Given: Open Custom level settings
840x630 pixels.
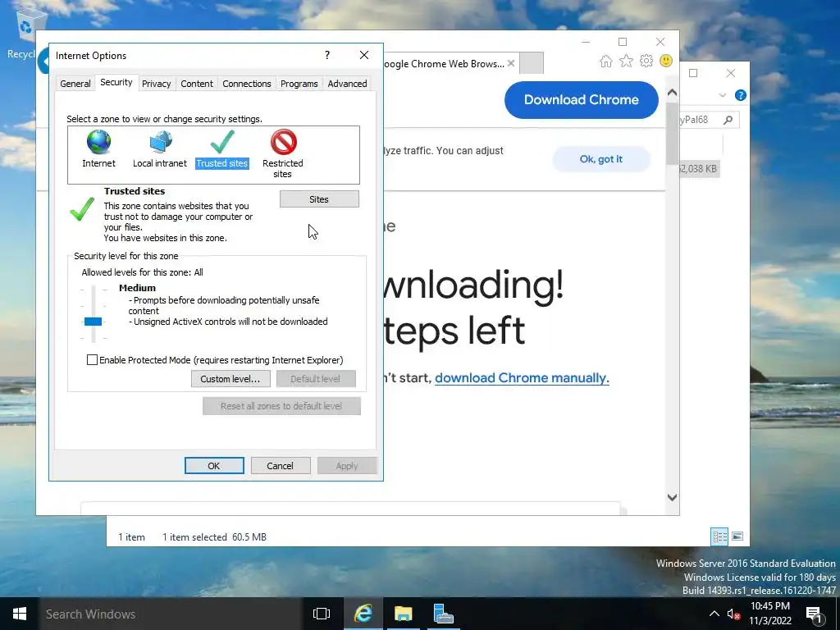Looking at the screenshot, I should (x=231, y=379).
